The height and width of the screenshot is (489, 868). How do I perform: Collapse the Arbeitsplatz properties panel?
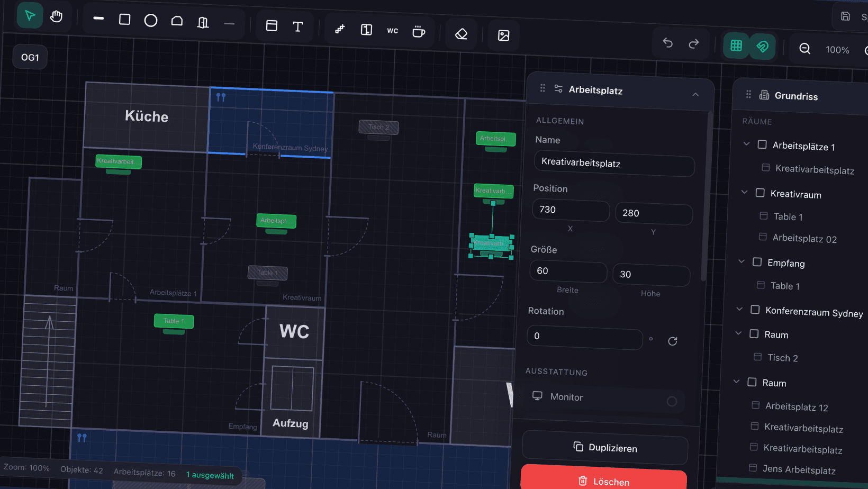pos(695,95)
